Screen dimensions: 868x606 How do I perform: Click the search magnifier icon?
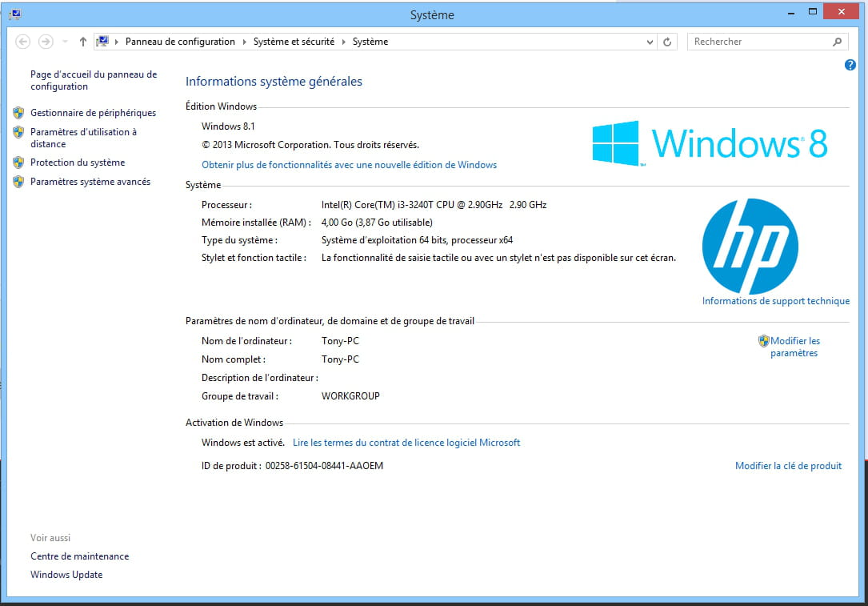[x=838, y=42]
